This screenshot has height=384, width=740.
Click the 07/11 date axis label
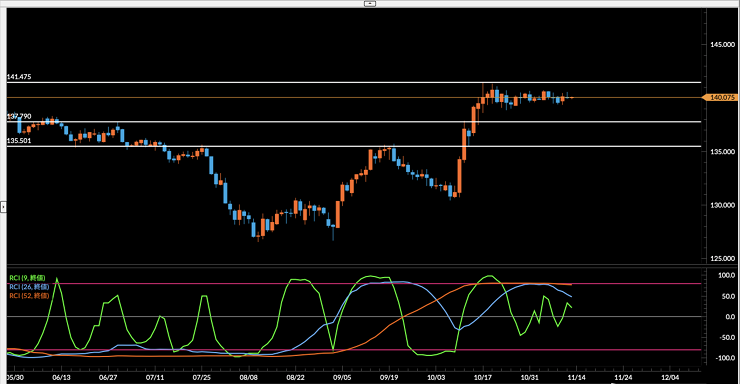(x=155, y=377)
